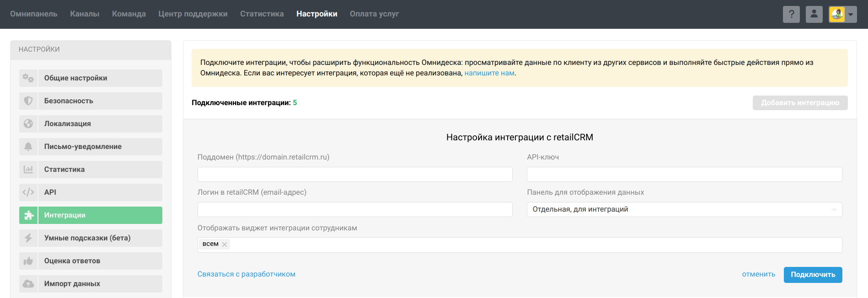The width and height of the screenshot is (868, 298).
Task: Open Импорт данных settings section
Action: pyautogui.click(x=91, y=284)
